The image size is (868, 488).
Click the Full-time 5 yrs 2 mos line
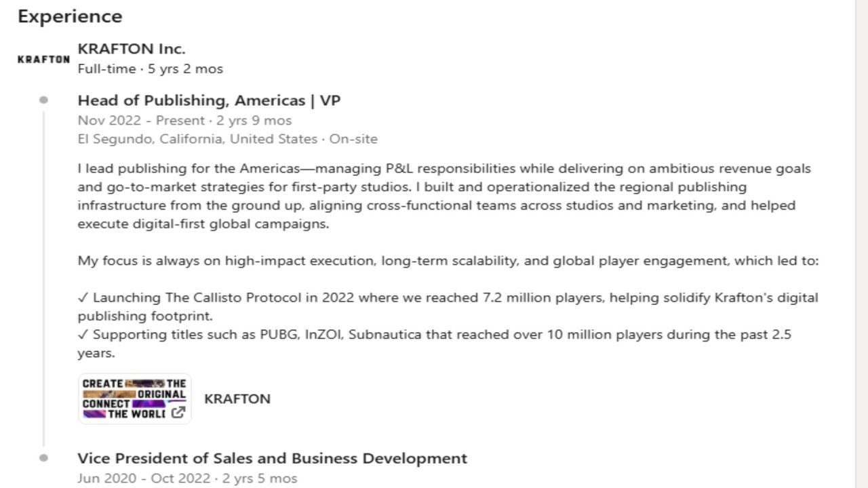[x=150, y=68]
